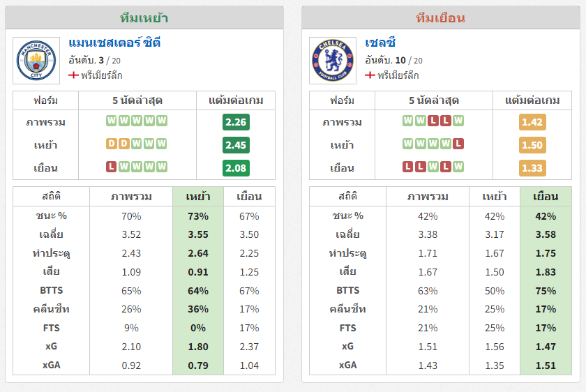Click the Manchester City club crest

point(36,61)
